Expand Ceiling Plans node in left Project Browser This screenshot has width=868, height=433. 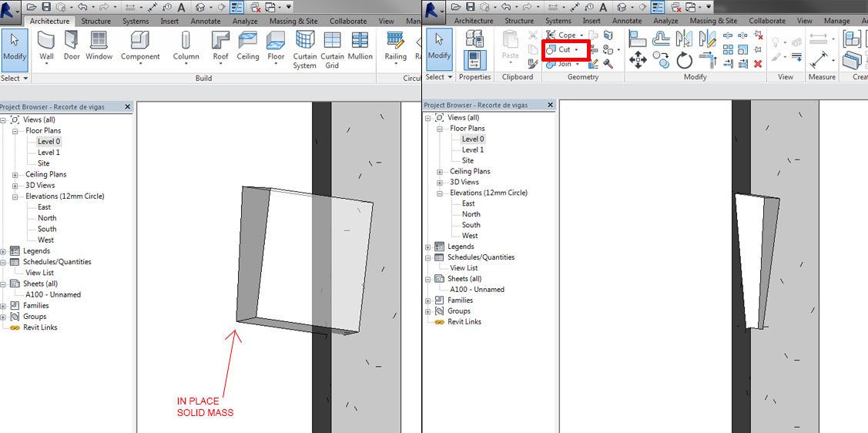[x=15, y=174]
